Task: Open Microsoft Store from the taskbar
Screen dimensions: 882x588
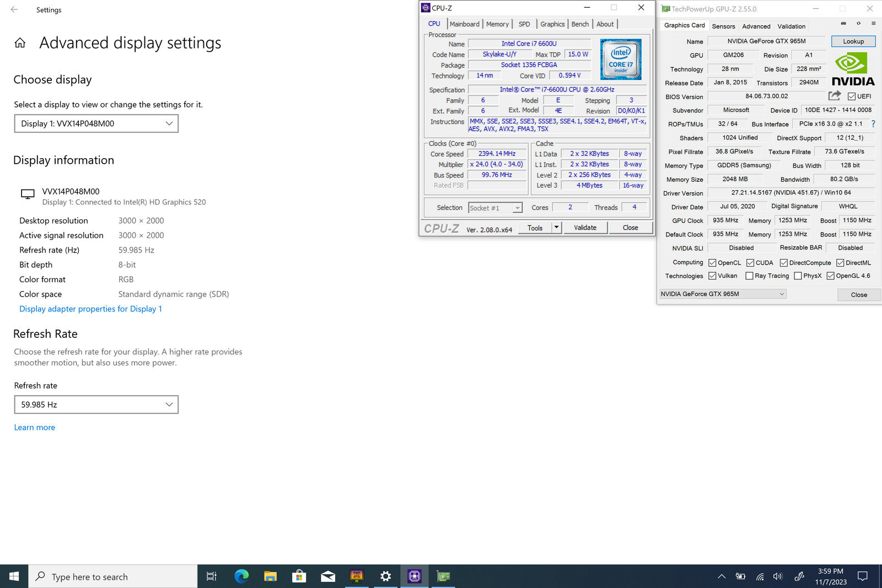Action: pyautogui.click(x=299, y=576)
